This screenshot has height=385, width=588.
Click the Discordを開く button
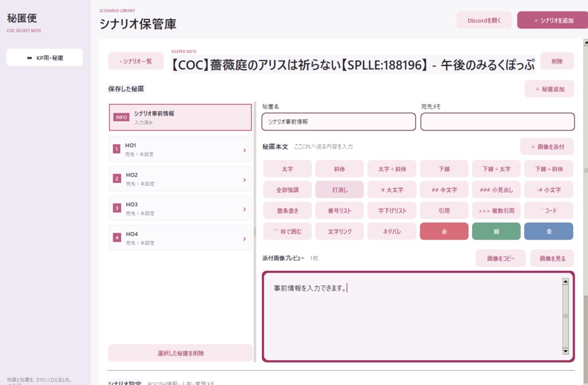click(483, 20)
